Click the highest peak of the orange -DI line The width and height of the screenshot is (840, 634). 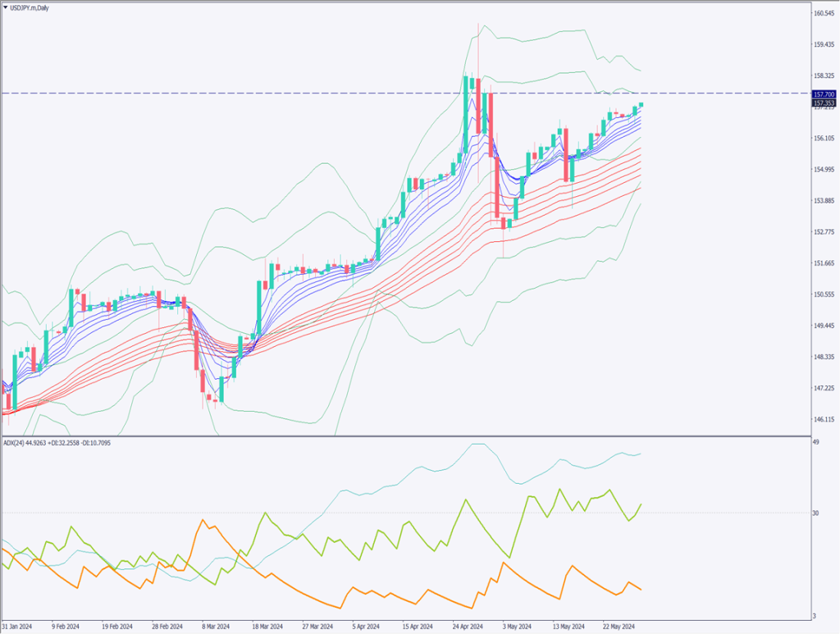(x=202, y=520)
